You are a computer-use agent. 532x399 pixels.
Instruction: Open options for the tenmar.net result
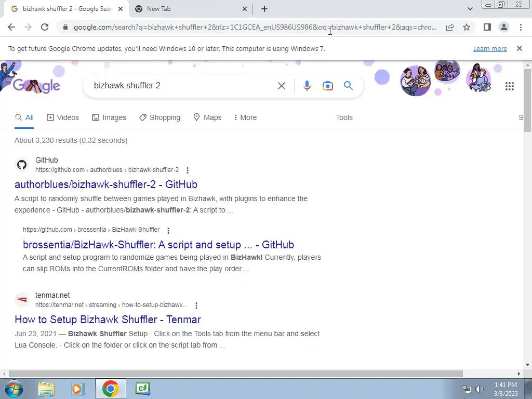(196, 305)
